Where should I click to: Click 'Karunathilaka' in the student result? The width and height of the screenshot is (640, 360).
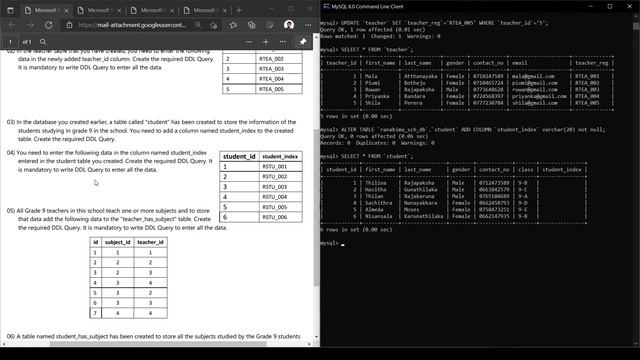[423, 216]
